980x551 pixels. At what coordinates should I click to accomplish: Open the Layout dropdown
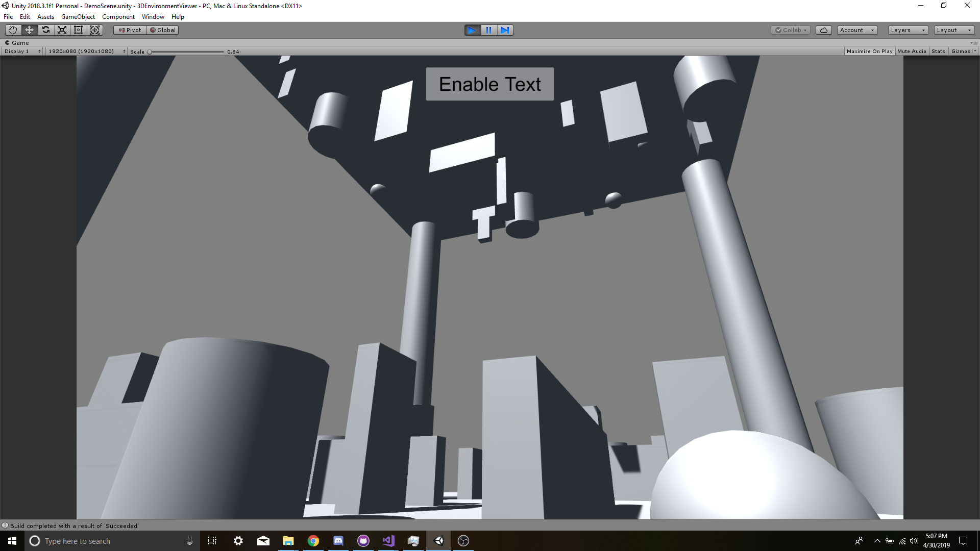tap(953, 30)
